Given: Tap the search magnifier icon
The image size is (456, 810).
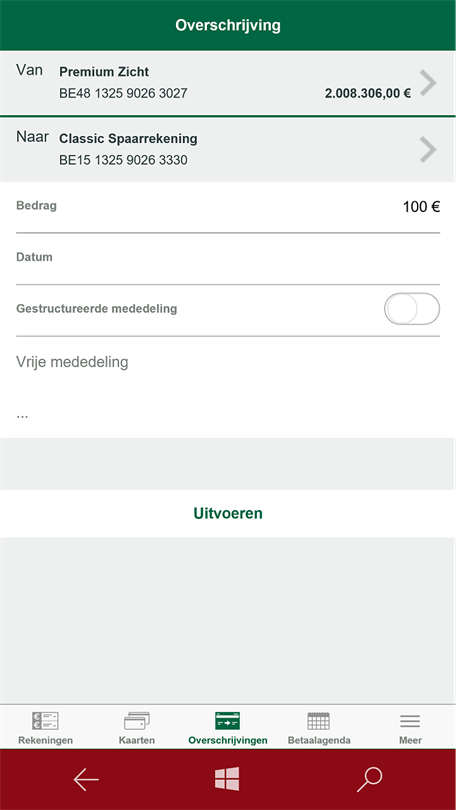Looking at the screenshot, I should [370, 780].
